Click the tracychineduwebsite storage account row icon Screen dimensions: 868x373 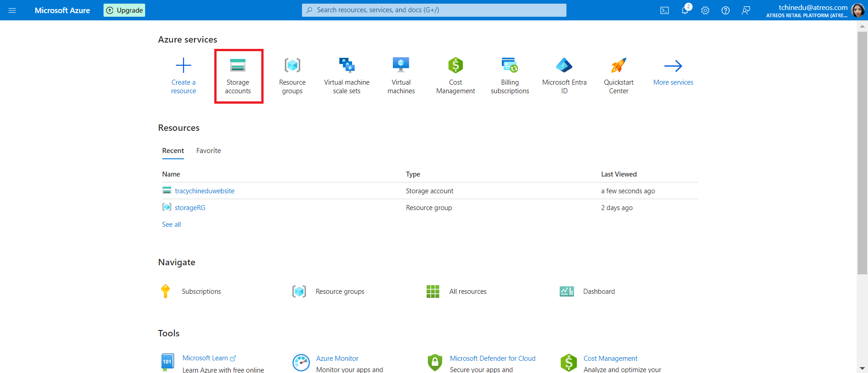[x=167, y=191]
